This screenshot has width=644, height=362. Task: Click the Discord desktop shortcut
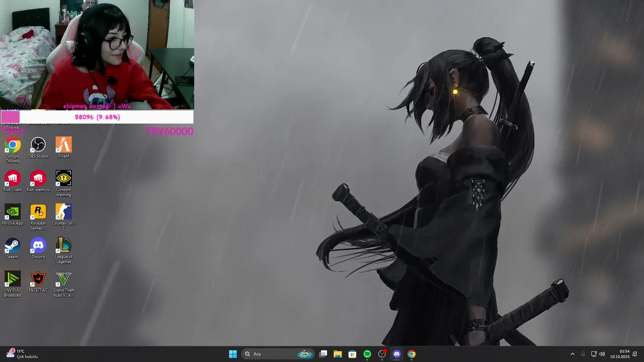click(x=38, y=249)
